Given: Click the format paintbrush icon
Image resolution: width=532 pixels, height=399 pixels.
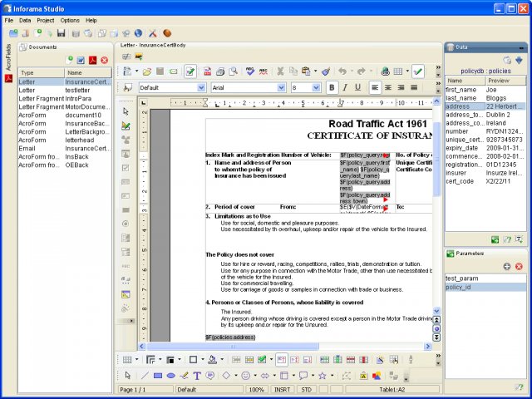Looking at the screenshot, I should pyautogui.click(x=326, y=71).
